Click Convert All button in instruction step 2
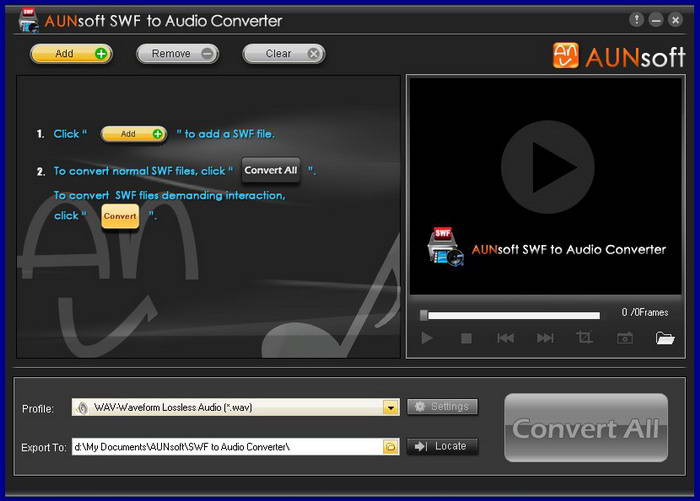This screenshot has width=700, height=501. coord(271,170)
